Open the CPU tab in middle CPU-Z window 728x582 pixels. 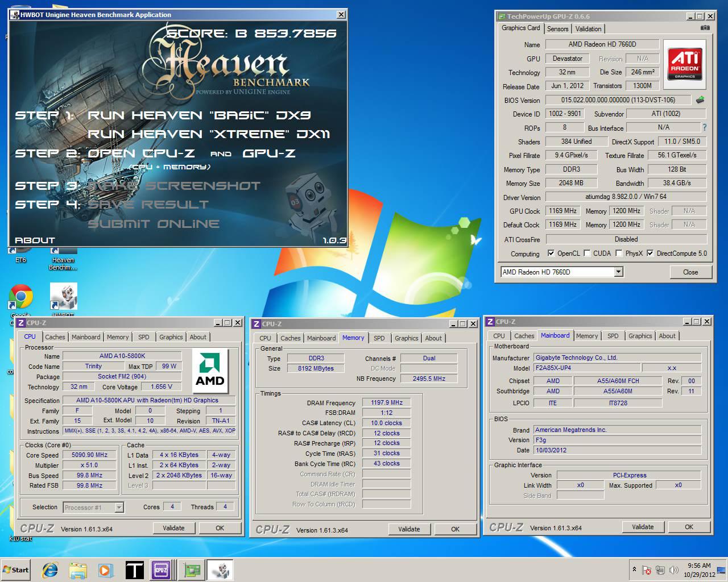tap(266, 338)
